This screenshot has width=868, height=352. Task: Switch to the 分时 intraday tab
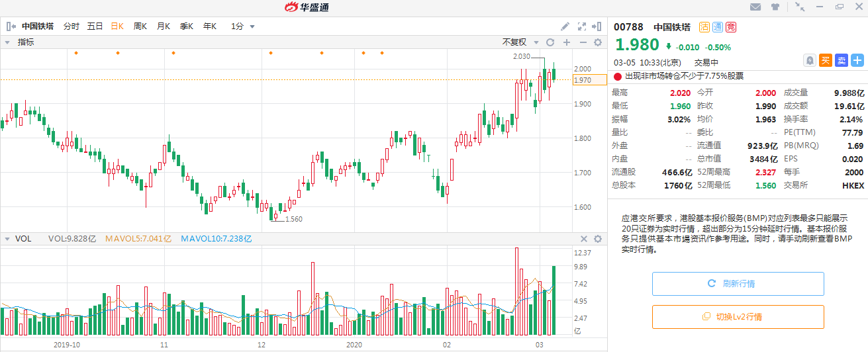pos(71,26)
